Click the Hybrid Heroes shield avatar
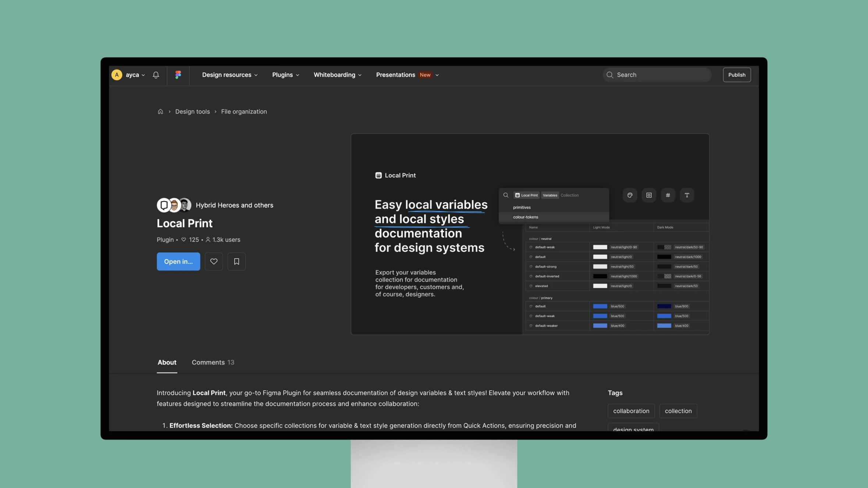Viewport: 868px width, 488px height. 164,205
